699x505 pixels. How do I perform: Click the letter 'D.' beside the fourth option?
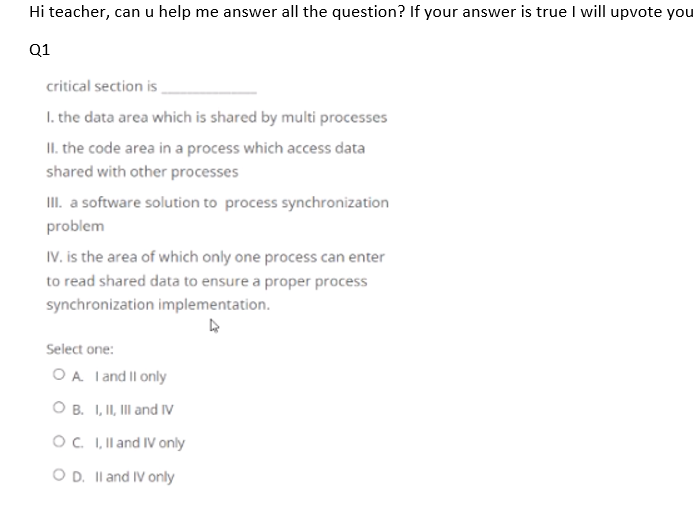[x=78, y=477]
